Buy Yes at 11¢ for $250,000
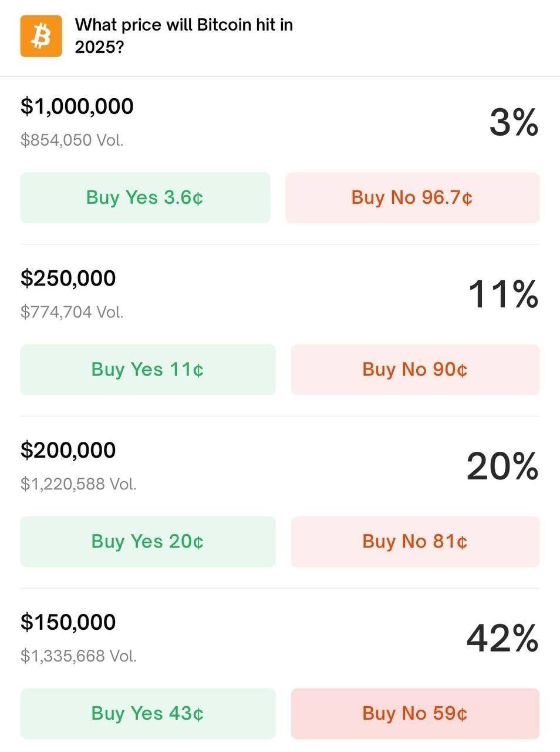This screenshot has height=752, width=560. tap(148, 370)
